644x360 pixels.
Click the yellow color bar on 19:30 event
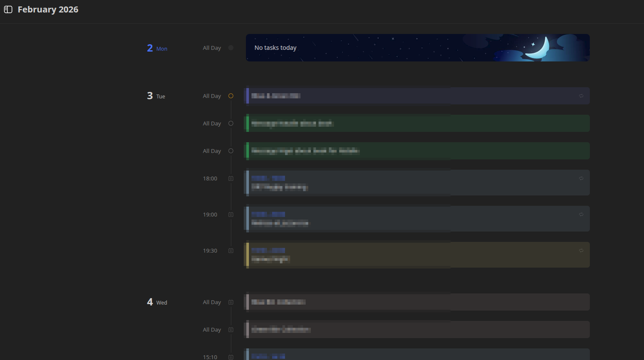click(248, 255)
